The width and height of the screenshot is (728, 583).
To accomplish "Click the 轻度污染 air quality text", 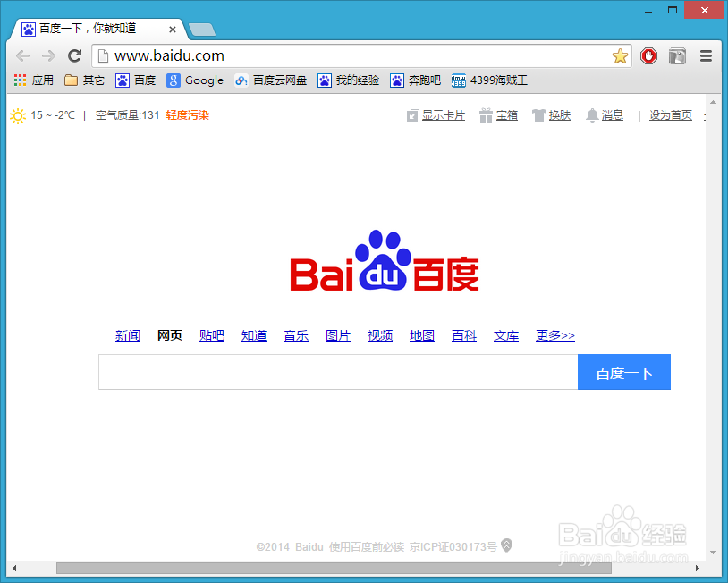I will point(188,115).
